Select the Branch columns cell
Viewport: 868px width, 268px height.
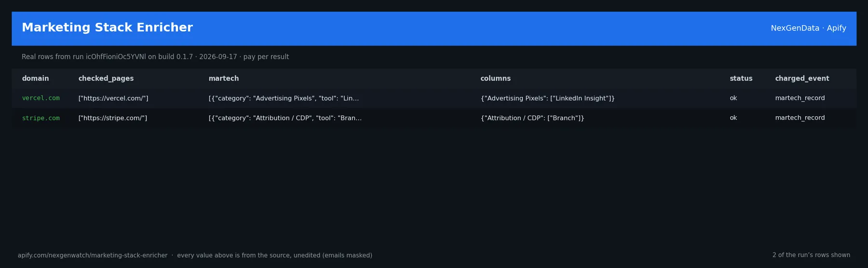532,118
